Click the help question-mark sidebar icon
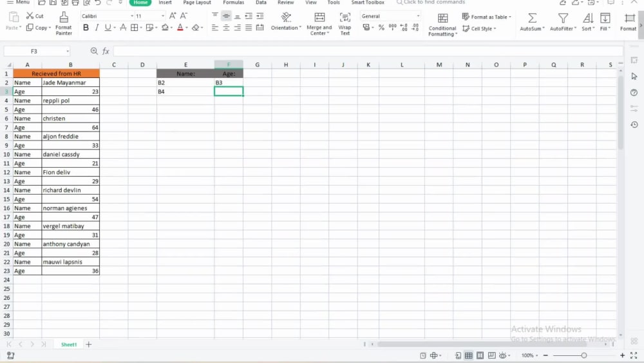 coord(634,92)
